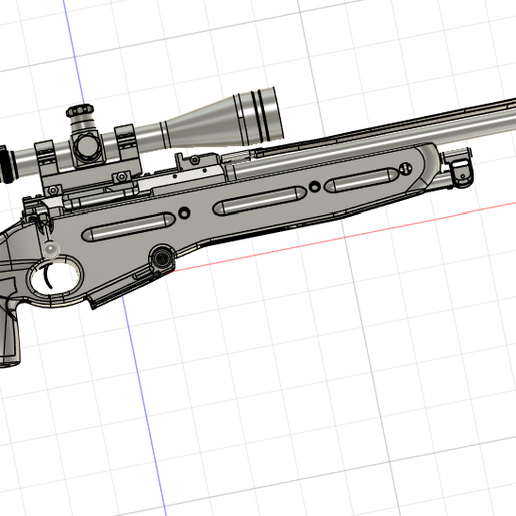This screenshot has height=516, width=516.
Task: Pick the curved trigger blade
Action: [x=47, y=275]
